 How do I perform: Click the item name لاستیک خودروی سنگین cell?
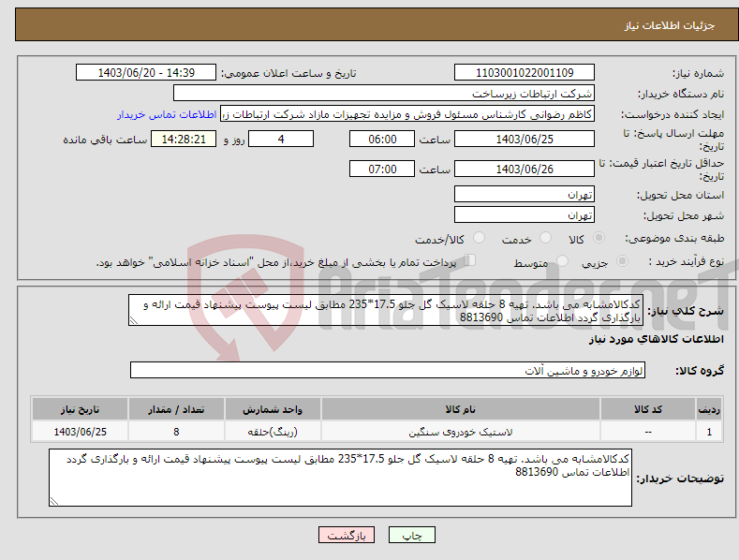click(x=460, y=432)
